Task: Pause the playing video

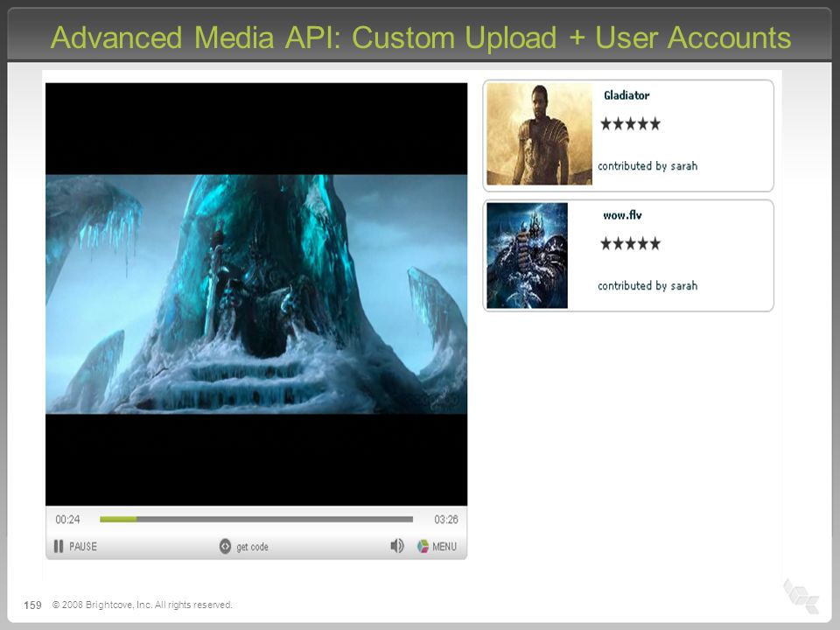Action: (75, 546)
